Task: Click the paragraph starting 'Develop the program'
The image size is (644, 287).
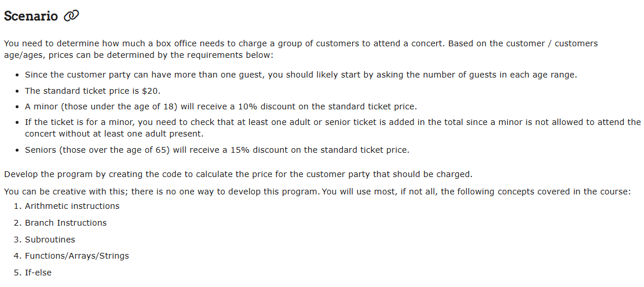Action: tap(238, 174)
